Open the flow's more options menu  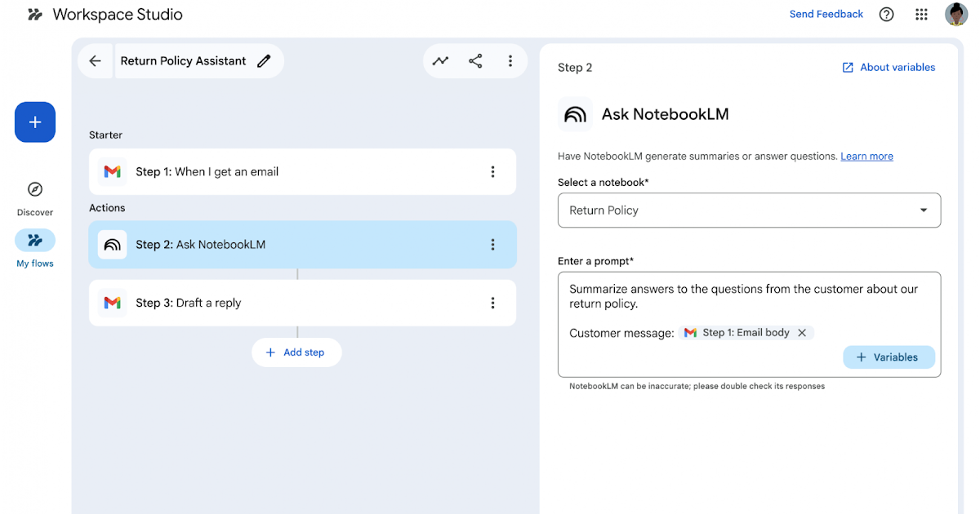(x=510, y=61)
